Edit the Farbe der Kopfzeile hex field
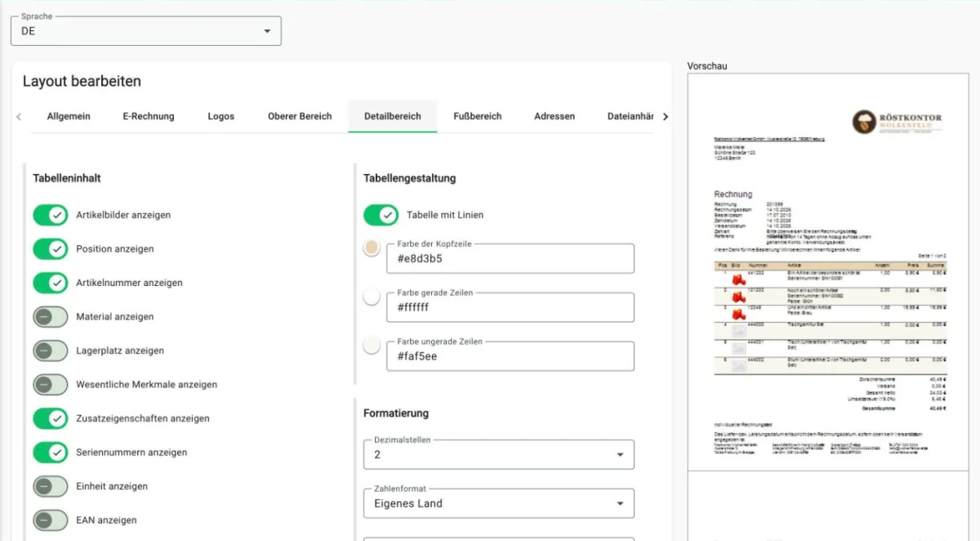The image size is (980, 541). pos(510,258)
